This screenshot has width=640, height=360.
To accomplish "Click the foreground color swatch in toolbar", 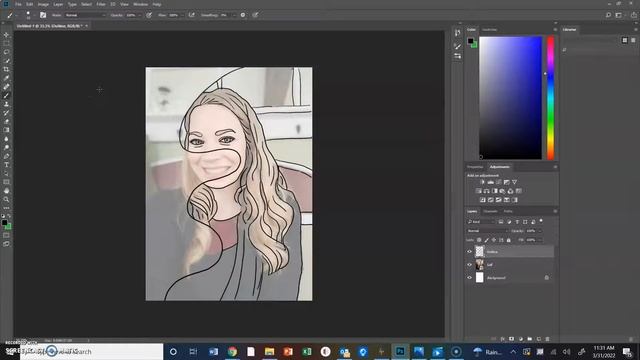I will click(x=4, y=223).
